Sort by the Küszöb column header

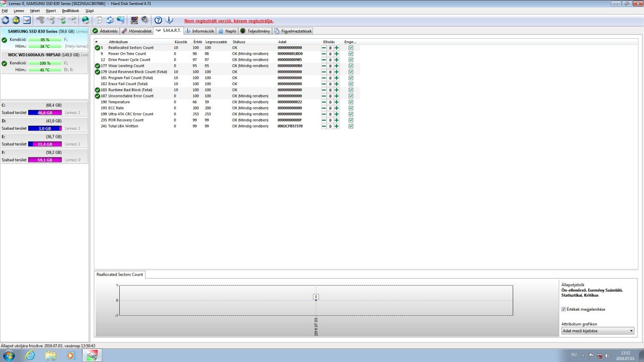click(181, 42)
